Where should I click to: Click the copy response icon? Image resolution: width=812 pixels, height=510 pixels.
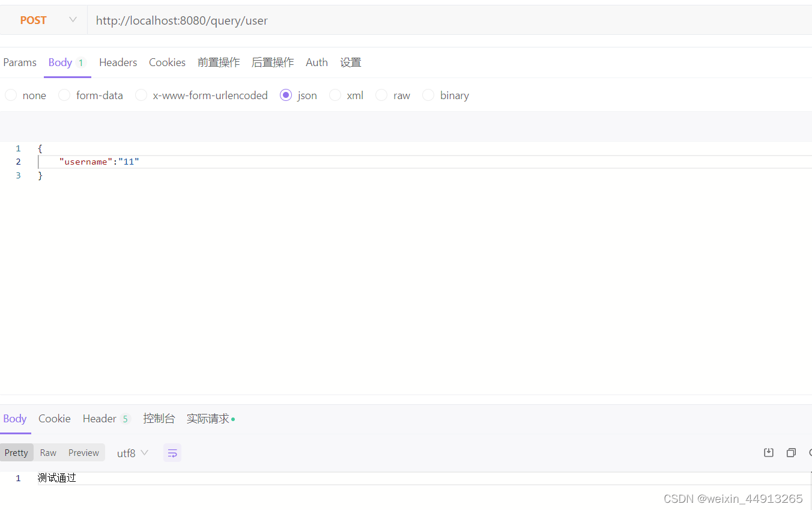(791, 452)
